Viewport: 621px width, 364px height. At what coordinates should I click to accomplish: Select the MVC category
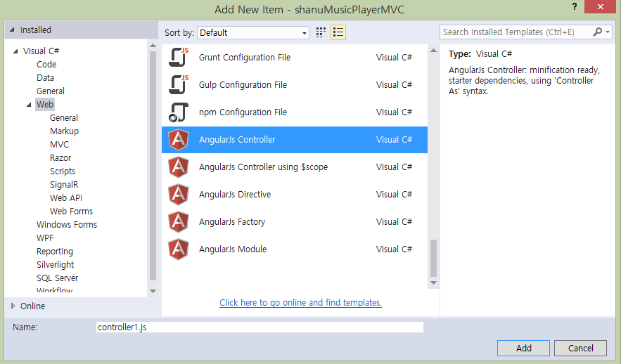[x=59, y=145]
